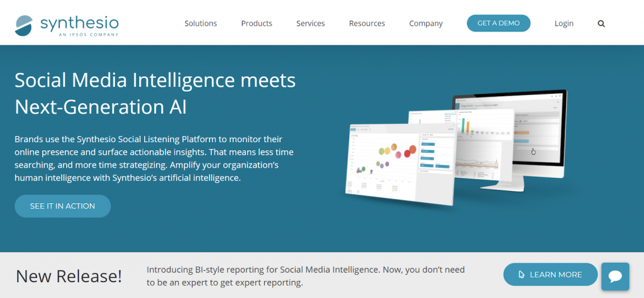The width and height of the screenshot is (644, 298).
Task: Expand the Services navigation item
Action: [x=311, y=23]
